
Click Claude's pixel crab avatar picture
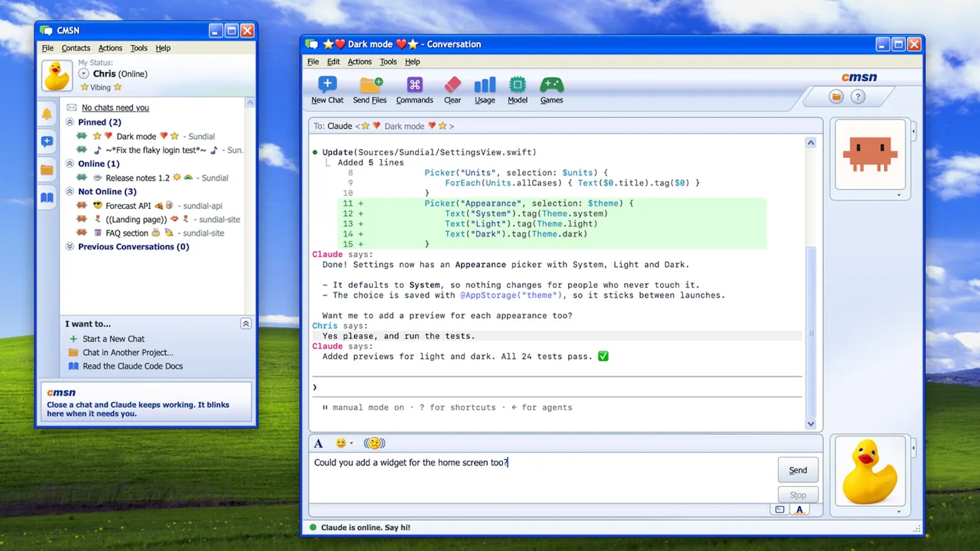point(870,154)
